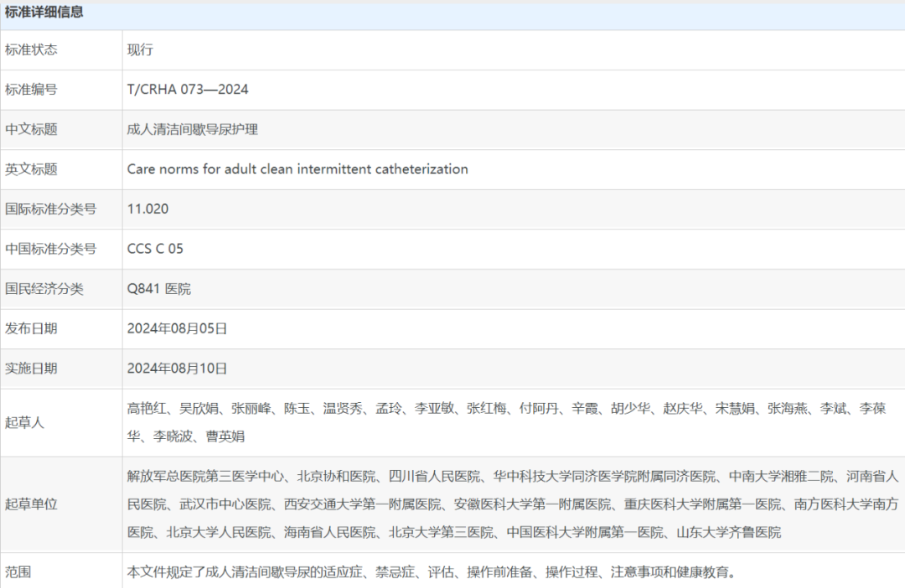Click the 国民经济分类 label
This screenshot has width=905, height=588.
[x=44, y=288]
